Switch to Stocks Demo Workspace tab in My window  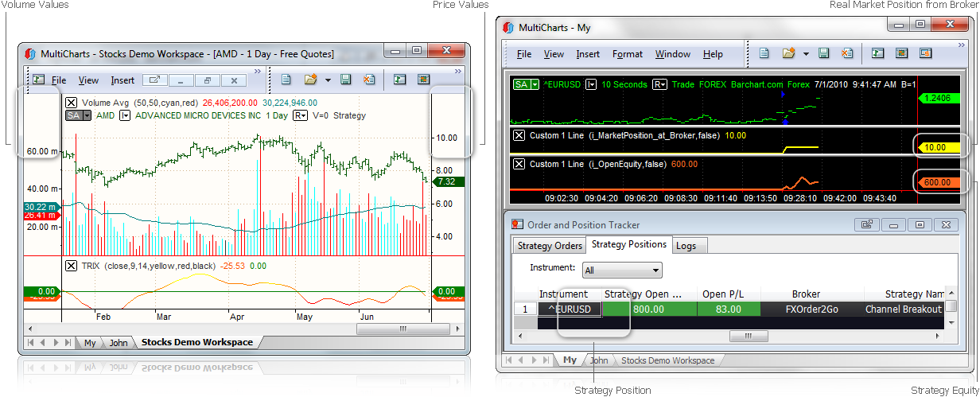(x=667, y=360)
